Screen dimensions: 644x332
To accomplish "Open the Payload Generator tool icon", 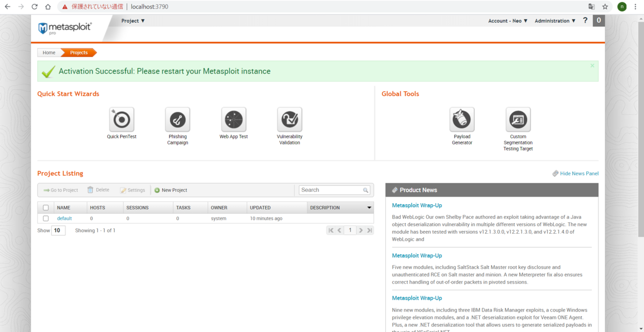I will pyautogui.click(x=462, y=119).
